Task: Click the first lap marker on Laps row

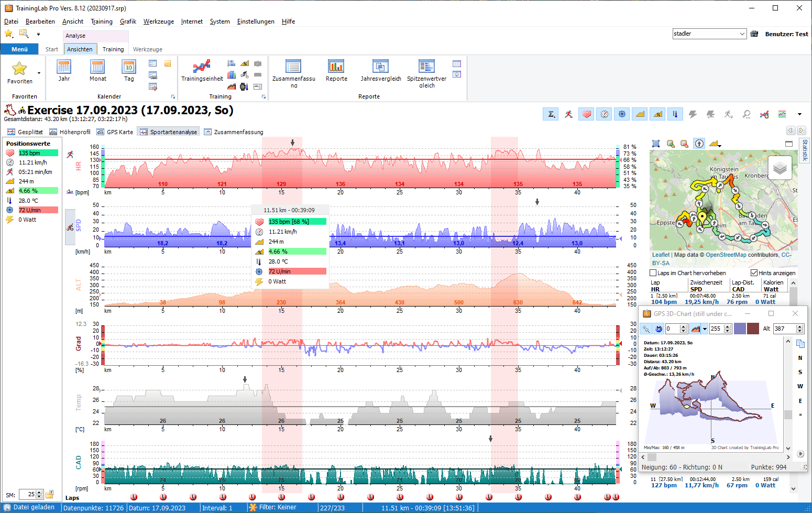Action: point(134,497)
